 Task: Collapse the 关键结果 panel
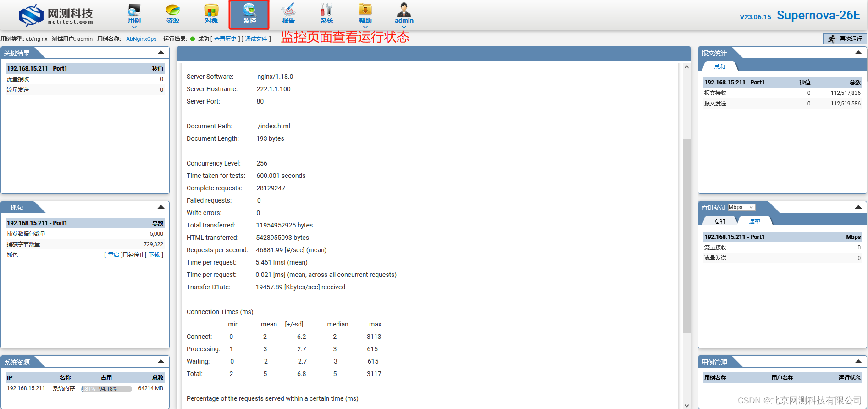click(161, 53)
